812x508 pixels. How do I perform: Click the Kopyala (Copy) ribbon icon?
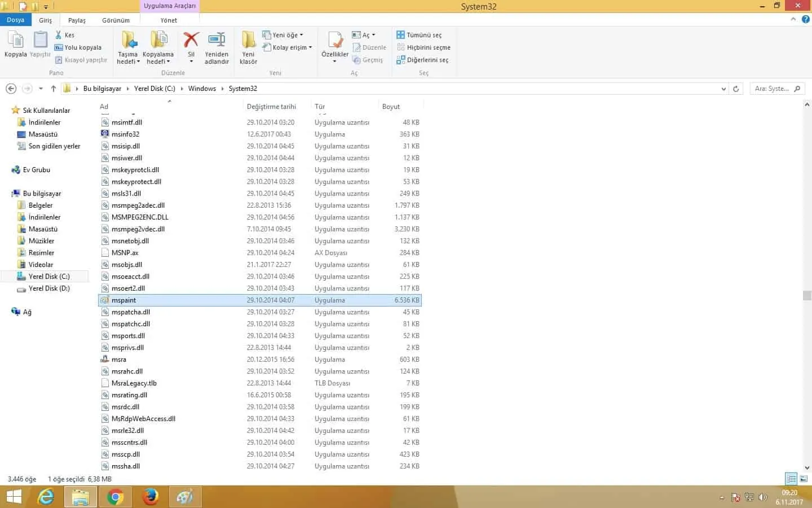coord(15,44)
